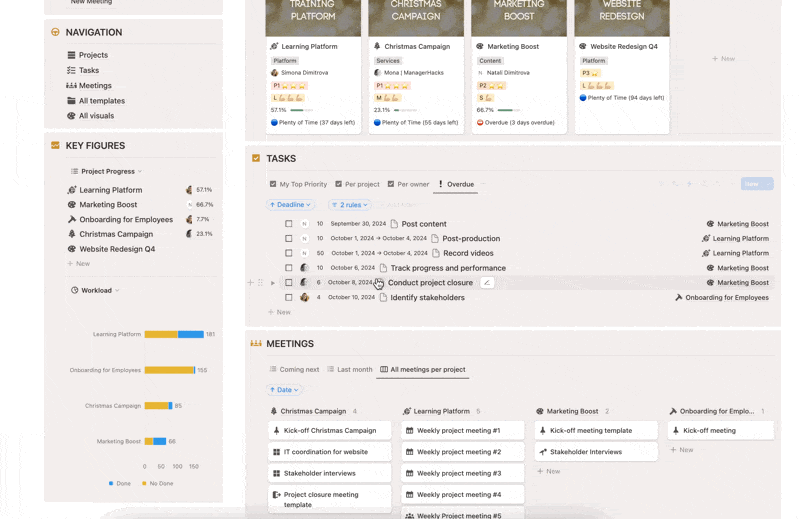Click the Navigation compass icon

[55, 32]
